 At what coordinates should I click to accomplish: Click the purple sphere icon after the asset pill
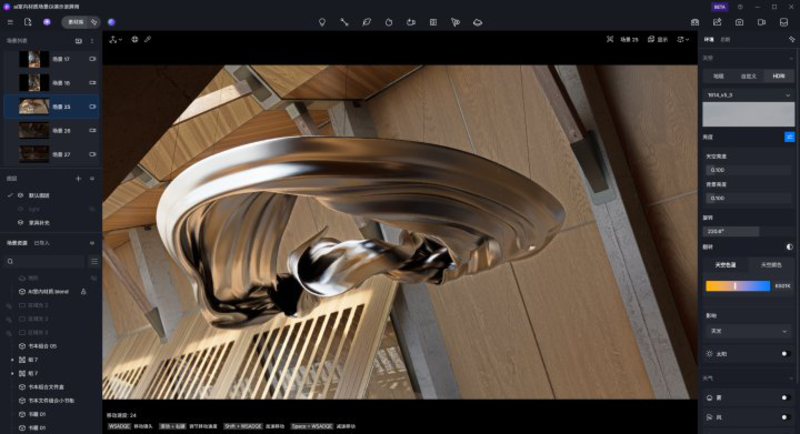tap(111, 22)
